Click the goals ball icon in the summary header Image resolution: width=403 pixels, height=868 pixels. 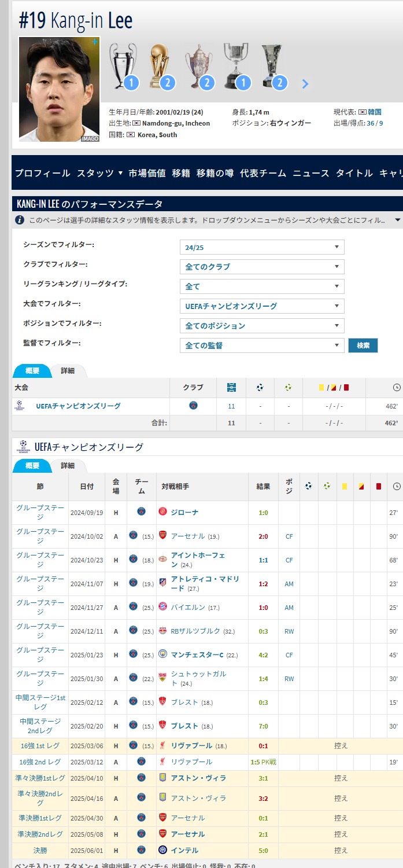click(x=260, y=388)
